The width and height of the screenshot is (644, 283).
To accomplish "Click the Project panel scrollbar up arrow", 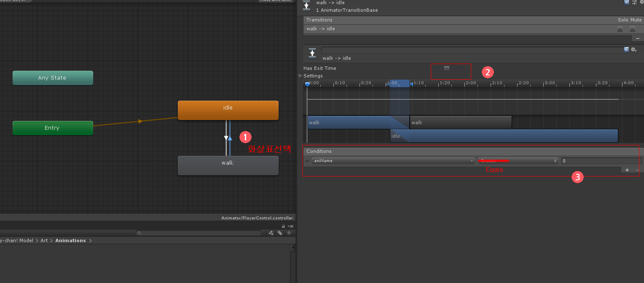I will 293,247.
